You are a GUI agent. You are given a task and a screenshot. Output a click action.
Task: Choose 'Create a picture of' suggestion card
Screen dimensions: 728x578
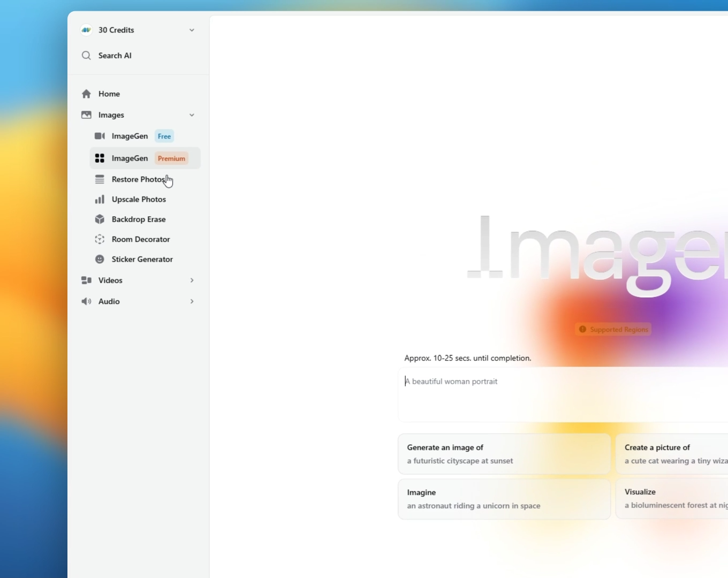[672, 454]
